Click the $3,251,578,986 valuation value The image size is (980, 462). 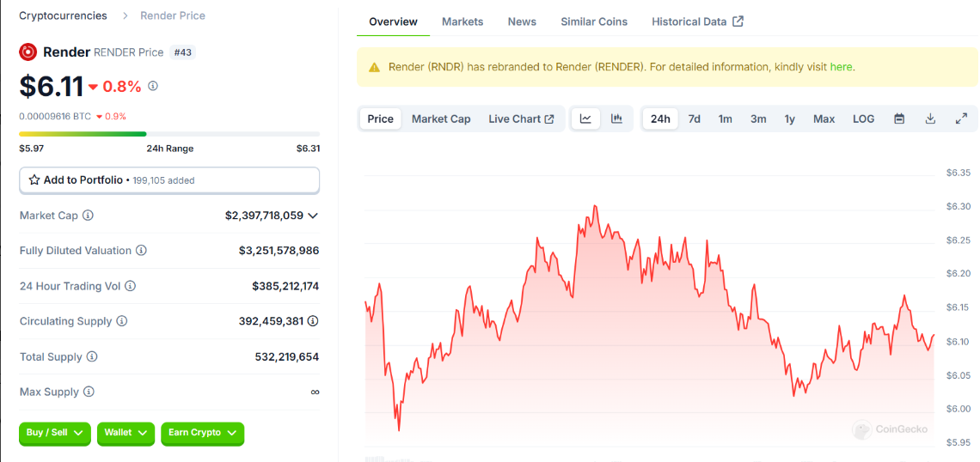[x=279, y=251]
